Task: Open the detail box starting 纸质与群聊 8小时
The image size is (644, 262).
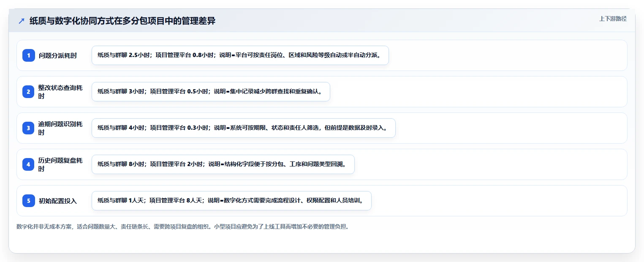Action: tap(223, 164)
